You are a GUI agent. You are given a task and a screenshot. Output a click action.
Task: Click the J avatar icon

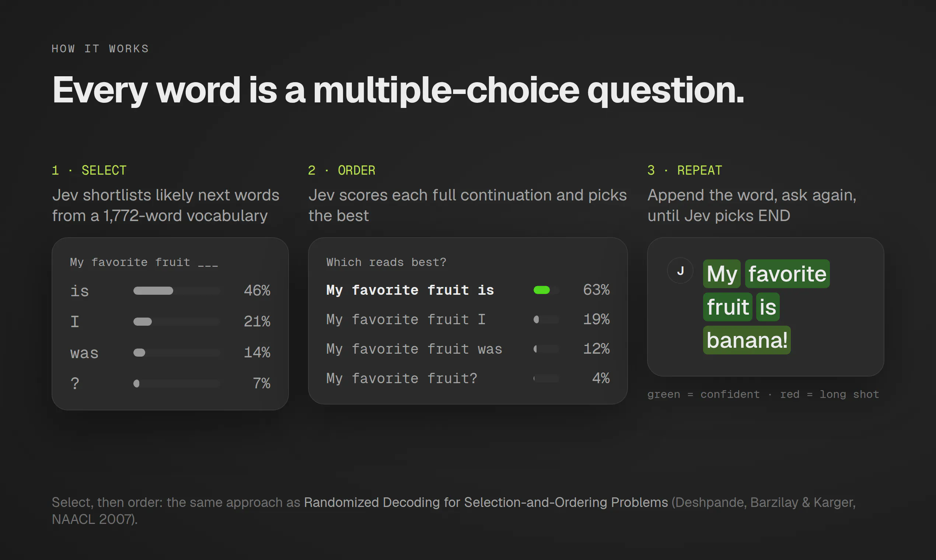pos(680,270)
